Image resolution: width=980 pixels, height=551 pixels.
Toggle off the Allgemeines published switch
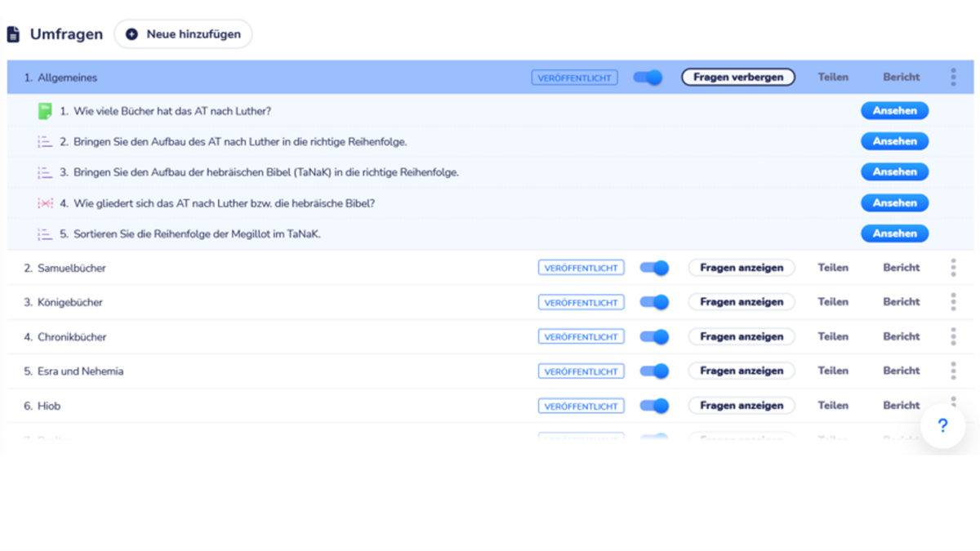[648, 78]
